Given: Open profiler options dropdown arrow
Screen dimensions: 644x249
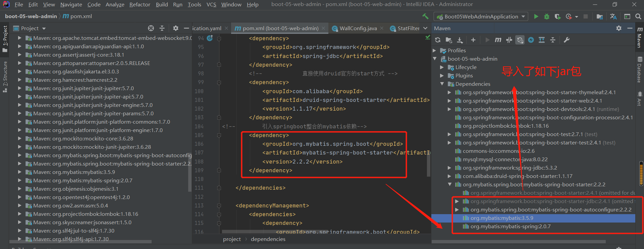Looking at the screenshot, I should pyautogui.click(x=577, y=17).
